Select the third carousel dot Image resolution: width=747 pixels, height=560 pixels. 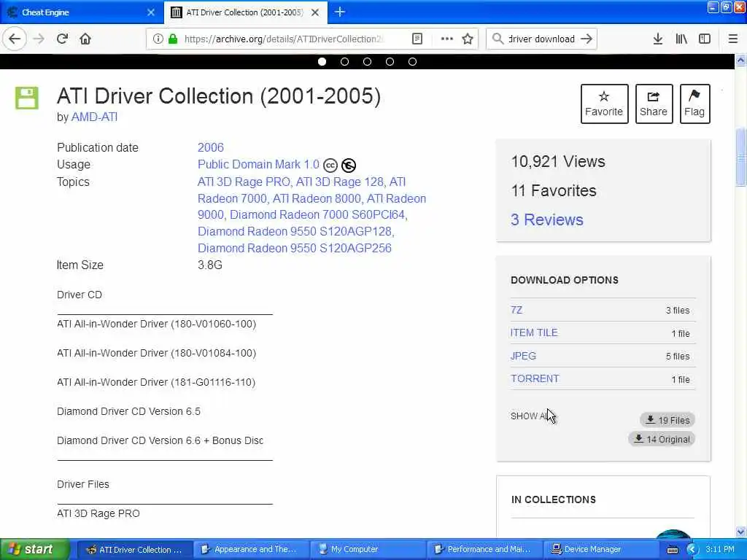[368, 61]
